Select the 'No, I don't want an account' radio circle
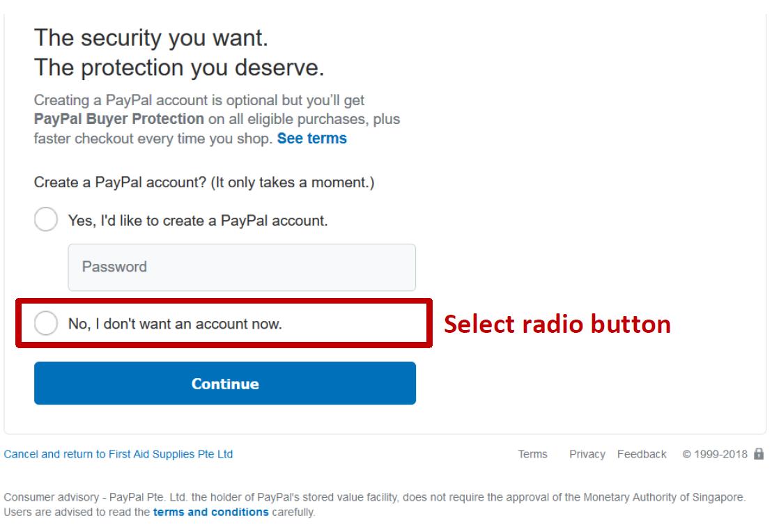 coord(46,323)
